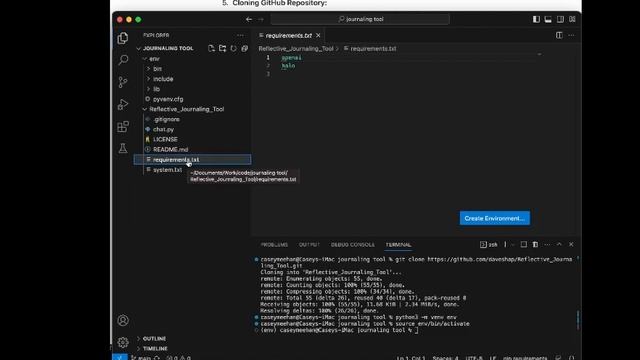
Task: Close the requirements.txt editor tab
Action: 318,36
